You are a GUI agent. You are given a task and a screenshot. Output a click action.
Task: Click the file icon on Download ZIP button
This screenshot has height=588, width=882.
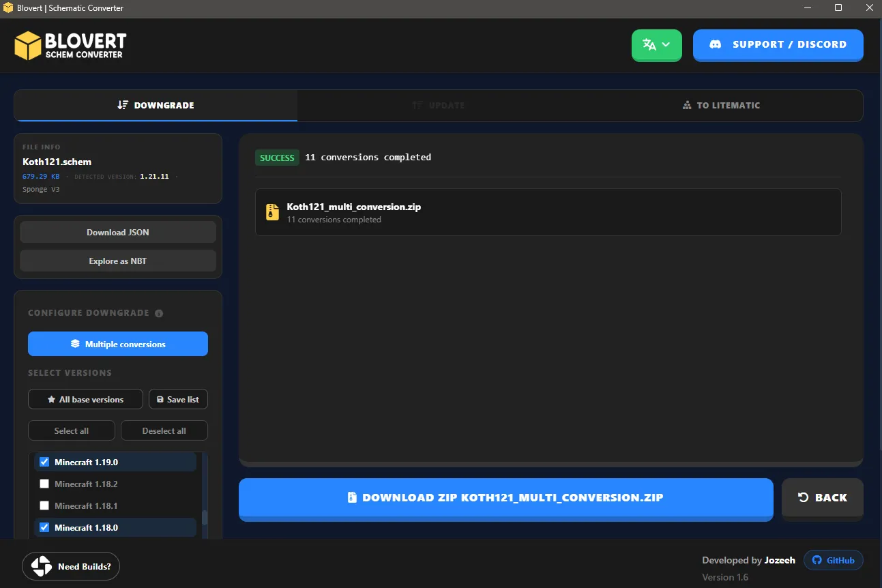click(x=352, y=497)
